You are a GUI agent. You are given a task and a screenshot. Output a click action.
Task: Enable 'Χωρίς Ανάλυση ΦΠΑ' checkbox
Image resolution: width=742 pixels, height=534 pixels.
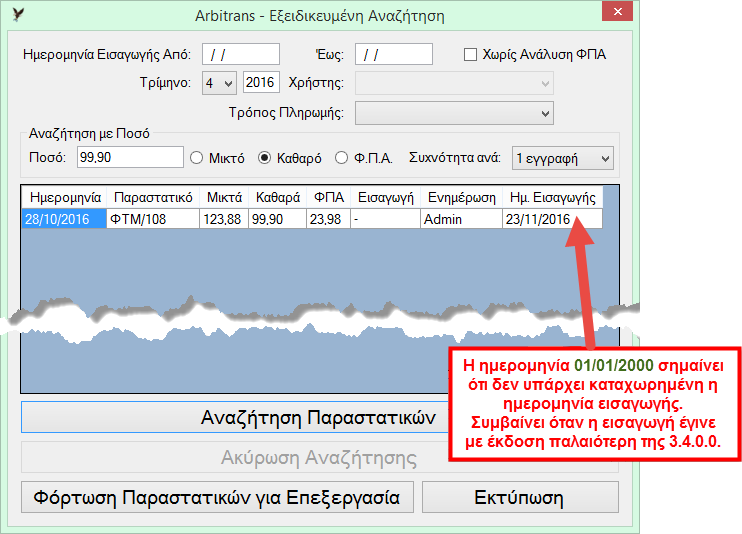click(x=470, y=54)
